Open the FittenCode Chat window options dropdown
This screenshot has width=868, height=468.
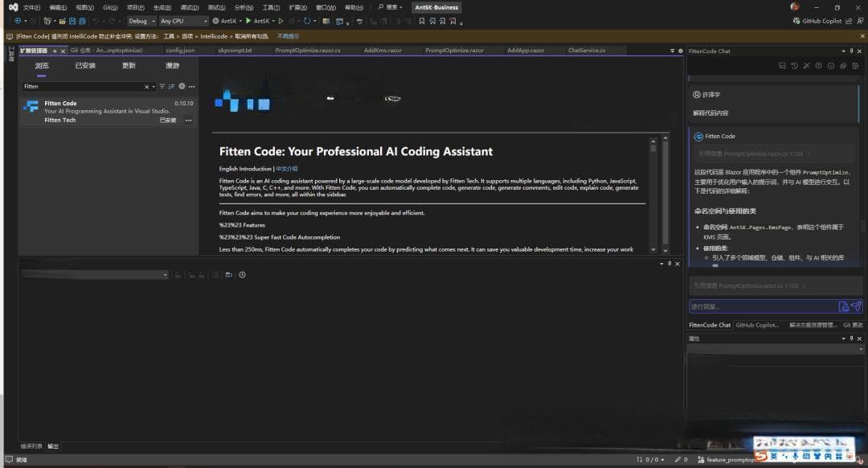click(x=843, y=51)
